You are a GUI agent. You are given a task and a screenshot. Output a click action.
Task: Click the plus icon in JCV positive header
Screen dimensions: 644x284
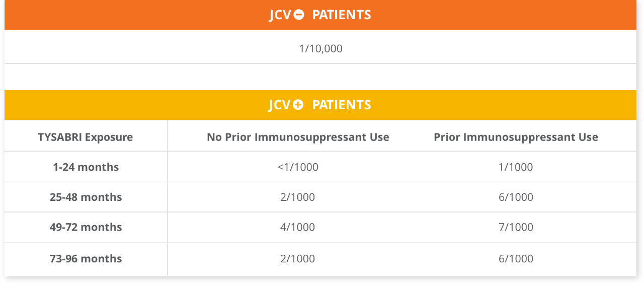pyautogui.click(x=298, y=105)
